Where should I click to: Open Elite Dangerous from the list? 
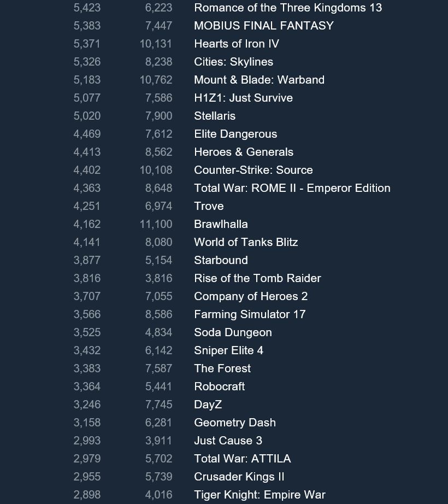click(x=235, y=134)
